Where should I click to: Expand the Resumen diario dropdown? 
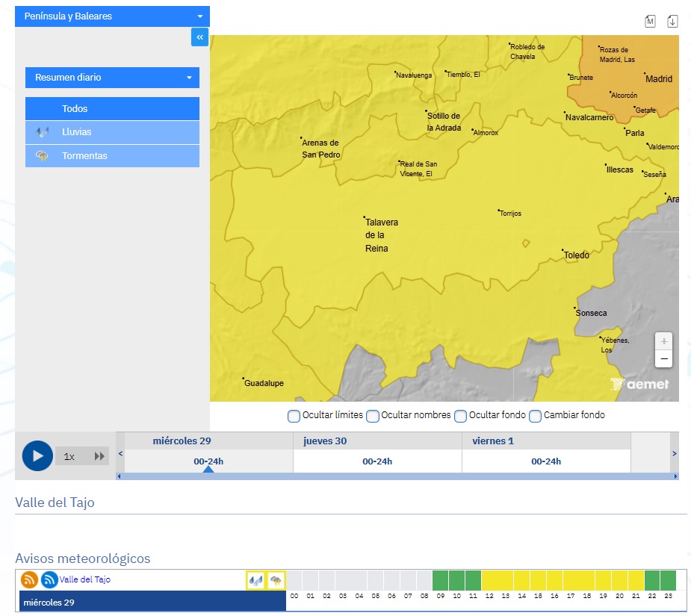112,78
